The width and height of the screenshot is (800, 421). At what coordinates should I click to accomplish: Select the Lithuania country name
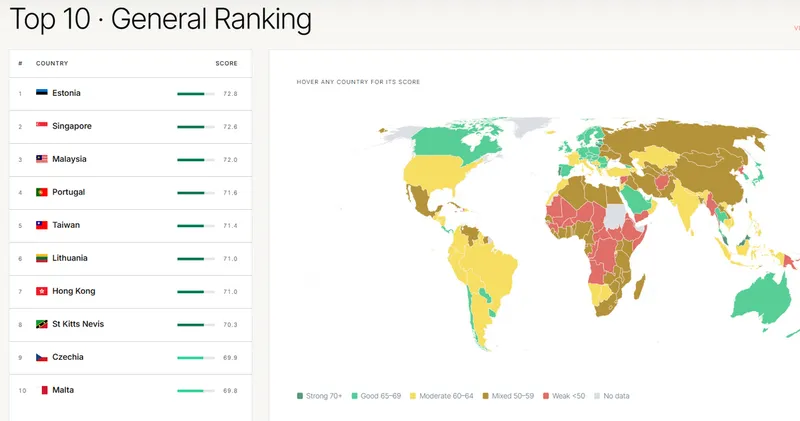click(70, 258)
